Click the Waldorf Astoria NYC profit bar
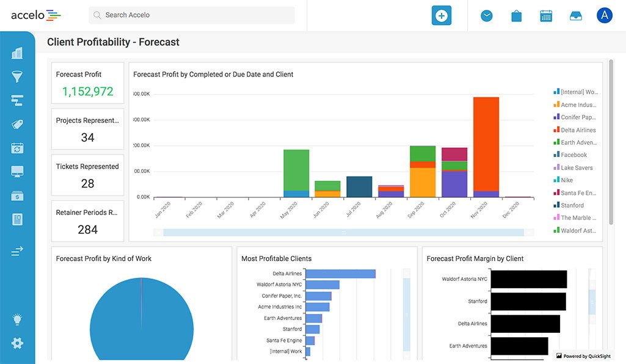 (x=322, y=285)
